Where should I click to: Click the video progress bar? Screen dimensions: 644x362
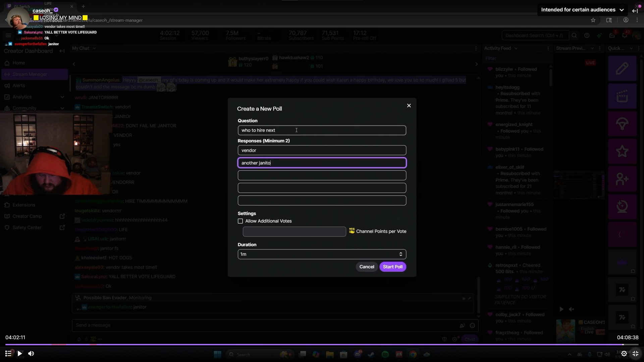pos(302,345)
